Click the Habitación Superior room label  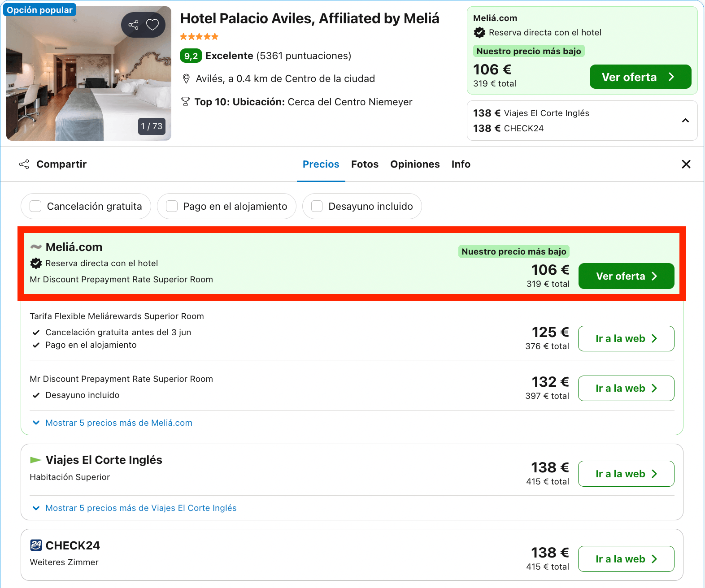(x=70, y=477)
